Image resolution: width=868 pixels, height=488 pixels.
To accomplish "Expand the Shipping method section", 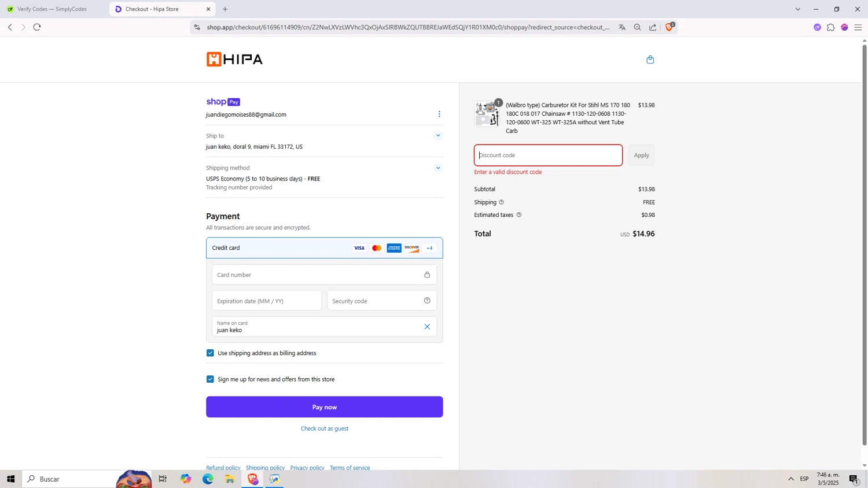I will [438, 168].
